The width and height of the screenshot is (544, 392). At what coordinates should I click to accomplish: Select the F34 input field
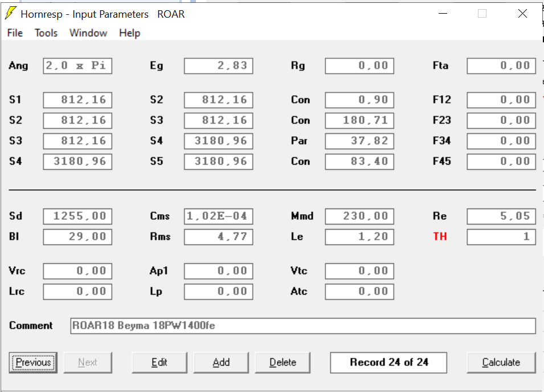coord(501,141)
